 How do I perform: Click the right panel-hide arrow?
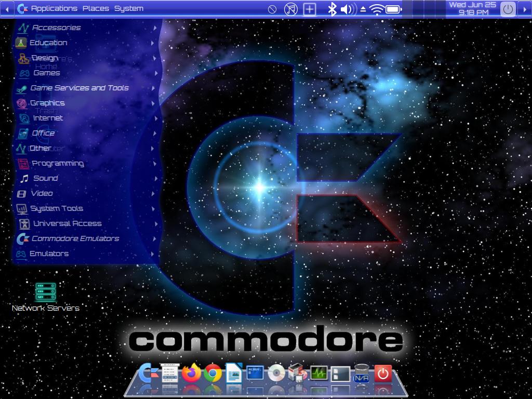525,9
